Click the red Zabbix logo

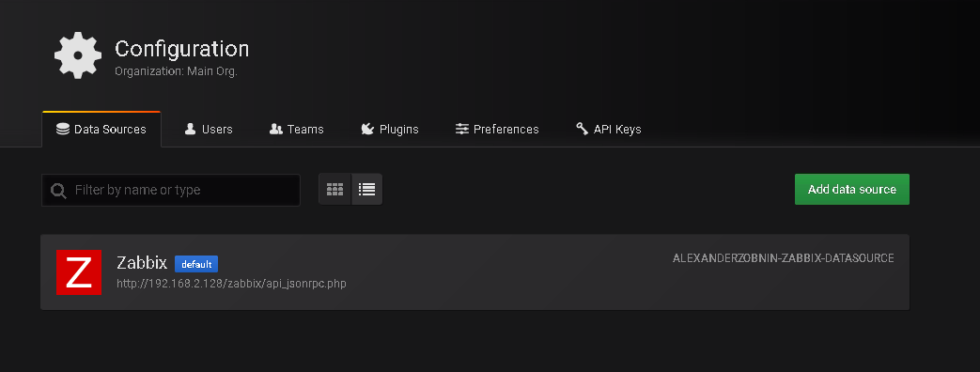[x=79, y=272]
